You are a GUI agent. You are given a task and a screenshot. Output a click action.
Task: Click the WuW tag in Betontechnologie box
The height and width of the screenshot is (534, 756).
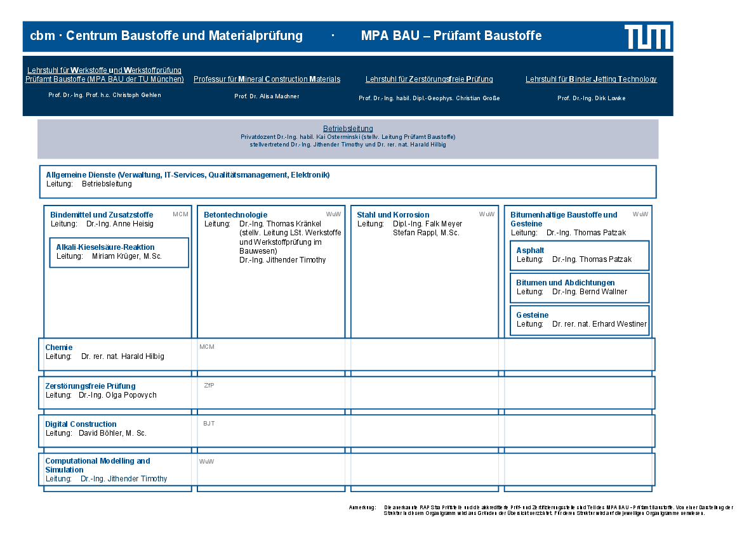(x=333, y=214)
